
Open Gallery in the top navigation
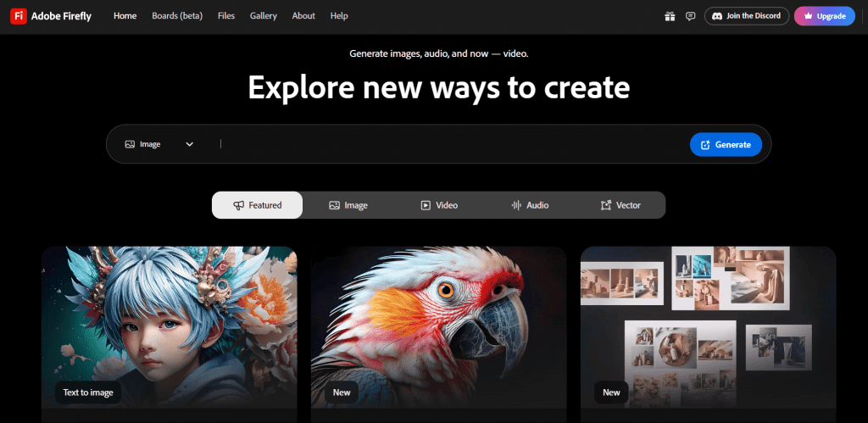[264, 16]
